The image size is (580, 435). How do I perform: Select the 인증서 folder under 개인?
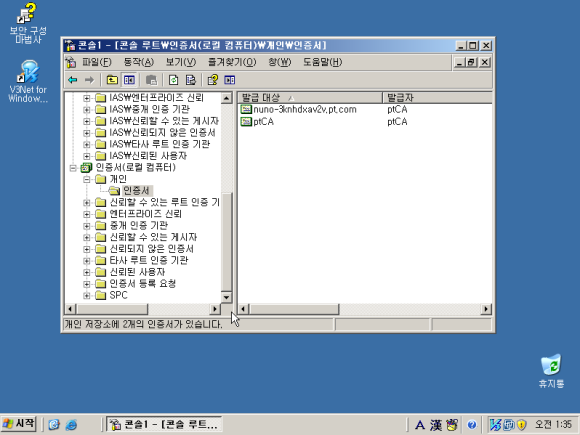coord(136,191)
